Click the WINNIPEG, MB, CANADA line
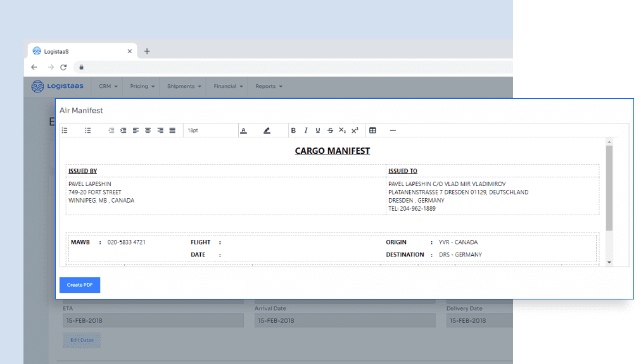 pos(101,200)
